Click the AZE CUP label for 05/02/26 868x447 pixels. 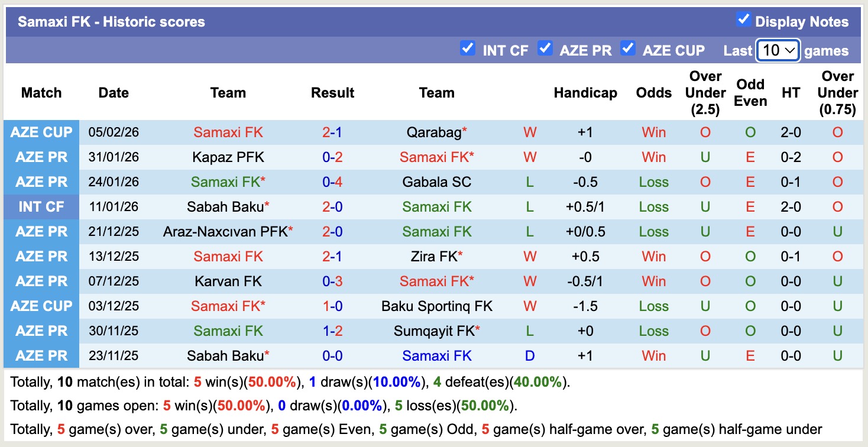[41, 132]
